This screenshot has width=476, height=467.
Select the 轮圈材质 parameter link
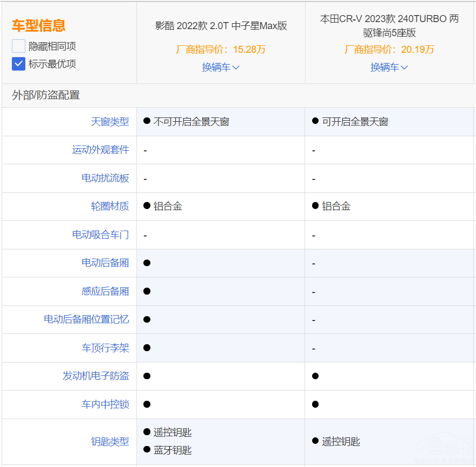(110, 206)
